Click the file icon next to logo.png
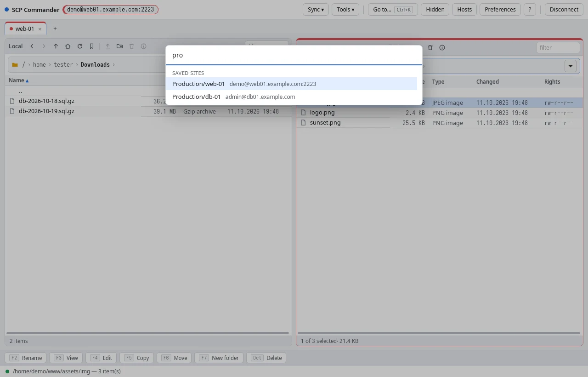Screen dimensions: 588x377 tap(303, 112)
